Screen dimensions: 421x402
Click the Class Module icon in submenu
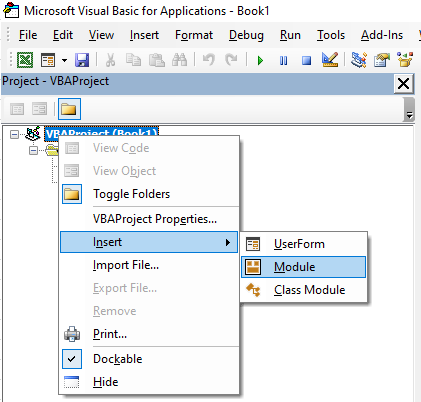(253, 290)
